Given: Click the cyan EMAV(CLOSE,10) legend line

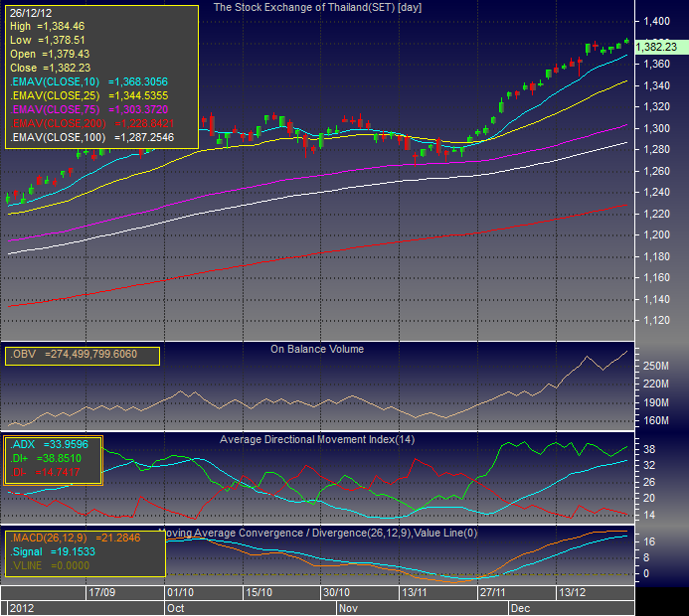Looking at the screenshot, I should (x=89, y=81).
